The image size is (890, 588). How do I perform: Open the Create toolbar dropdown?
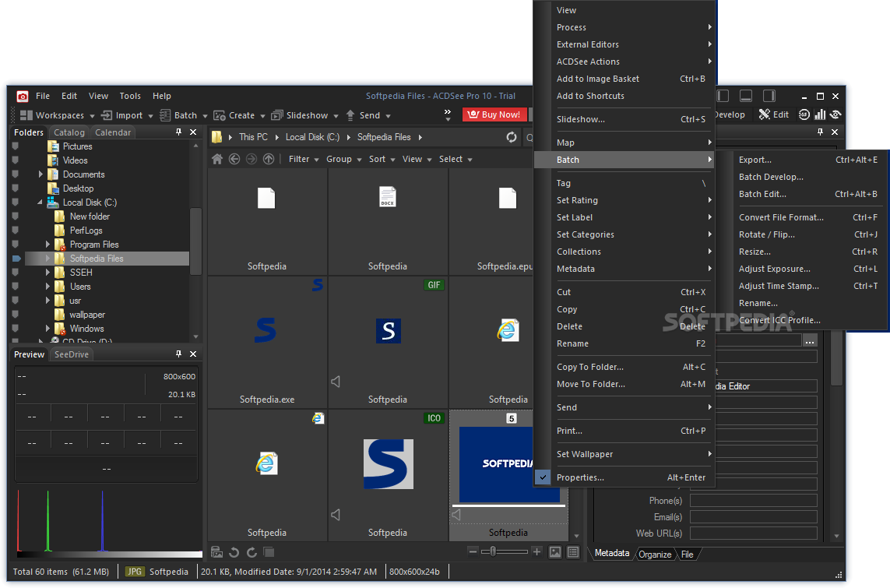click(239, 115)
